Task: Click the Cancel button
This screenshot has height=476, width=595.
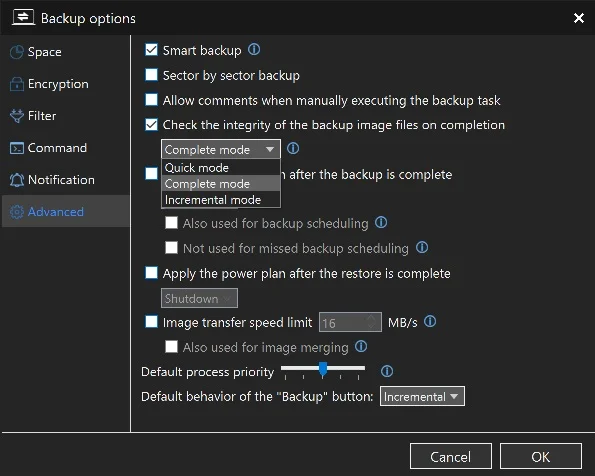Action: [x=450, y=456]
